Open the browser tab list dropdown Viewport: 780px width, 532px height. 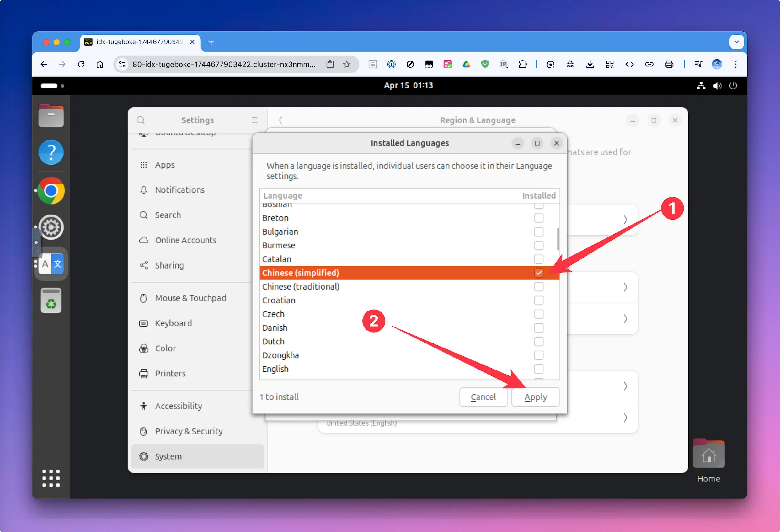point(736,42)
